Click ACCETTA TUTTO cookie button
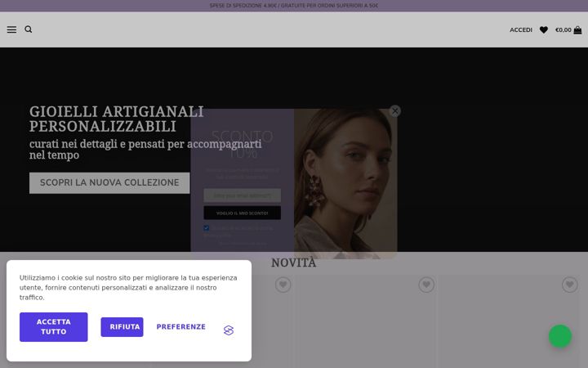The image size is (588, 368). (54, 326)
